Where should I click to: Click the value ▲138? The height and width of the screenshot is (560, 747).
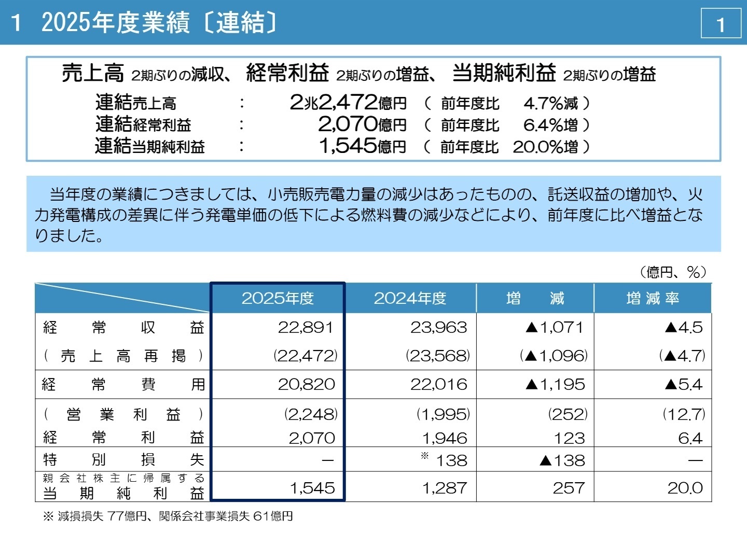click(562, 460)
